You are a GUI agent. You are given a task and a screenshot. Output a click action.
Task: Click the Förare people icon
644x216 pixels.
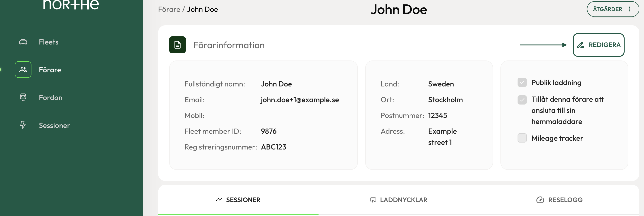23,69
